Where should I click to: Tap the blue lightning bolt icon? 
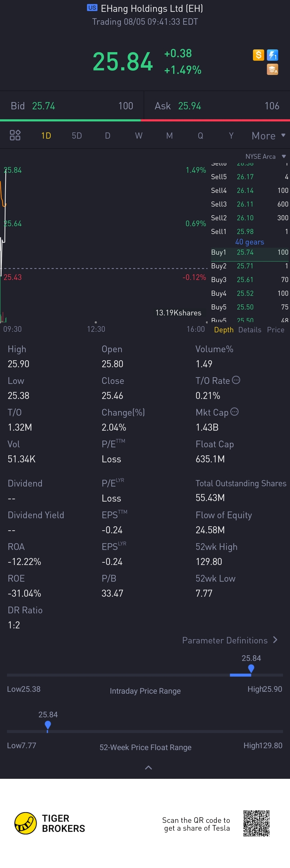click(272, 55)
